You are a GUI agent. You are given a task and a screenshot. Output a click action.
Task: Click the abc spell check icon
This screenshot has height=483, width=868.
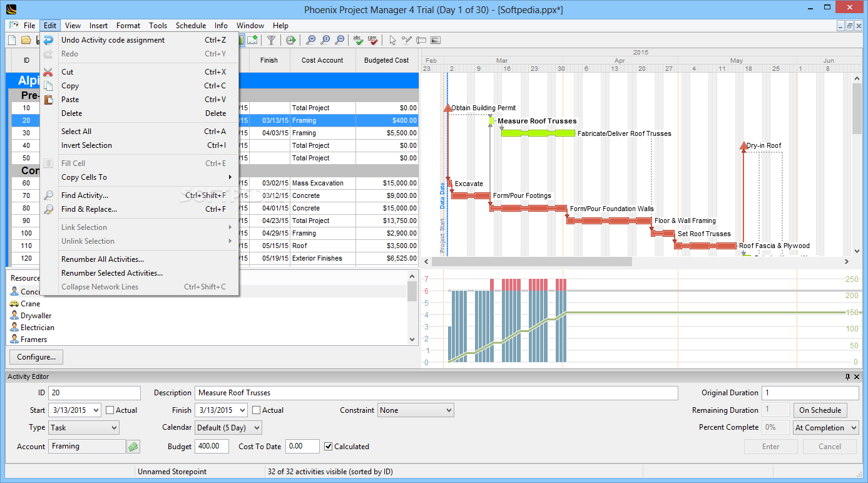tap(358, 40)
